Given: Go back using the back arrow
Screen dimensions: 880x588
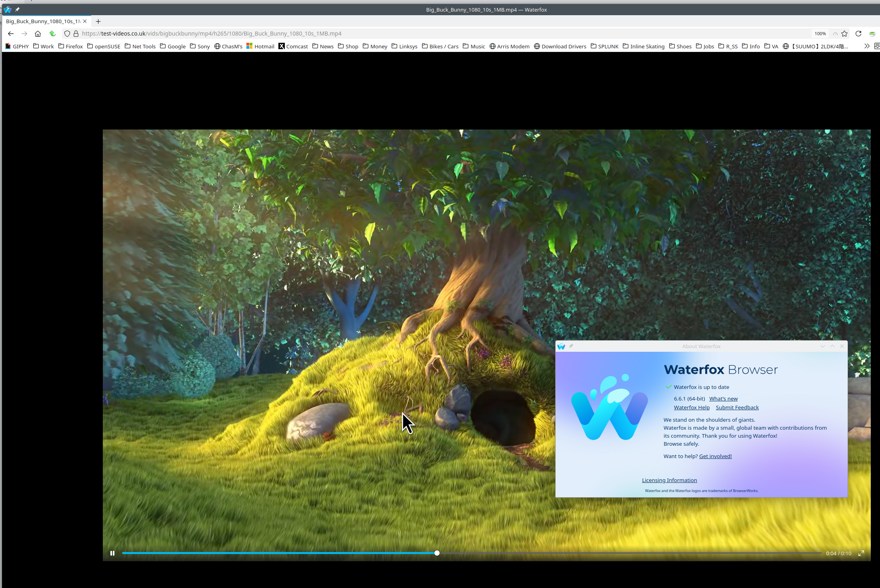Looking at the screenshot, I should [11, 34].
